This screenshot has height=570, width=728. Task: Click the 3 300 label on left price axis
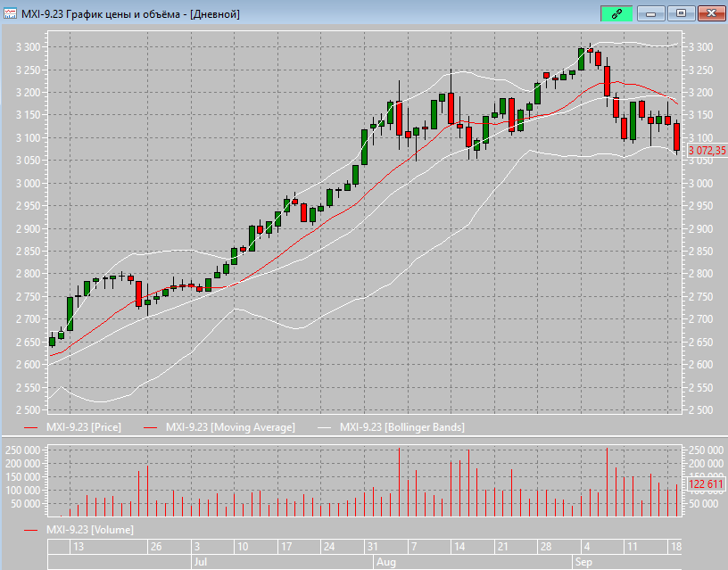[28, 47]
